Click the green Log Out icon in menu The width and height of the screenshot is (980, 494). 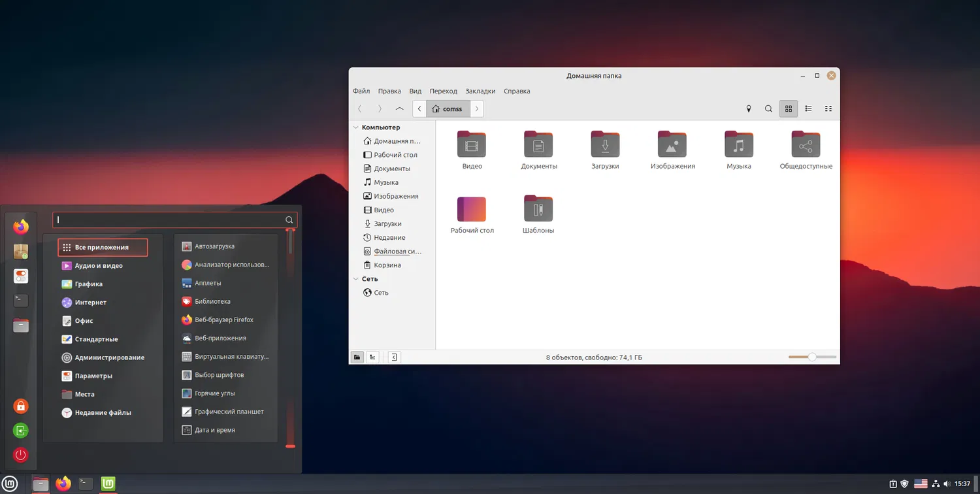point(21,431)
